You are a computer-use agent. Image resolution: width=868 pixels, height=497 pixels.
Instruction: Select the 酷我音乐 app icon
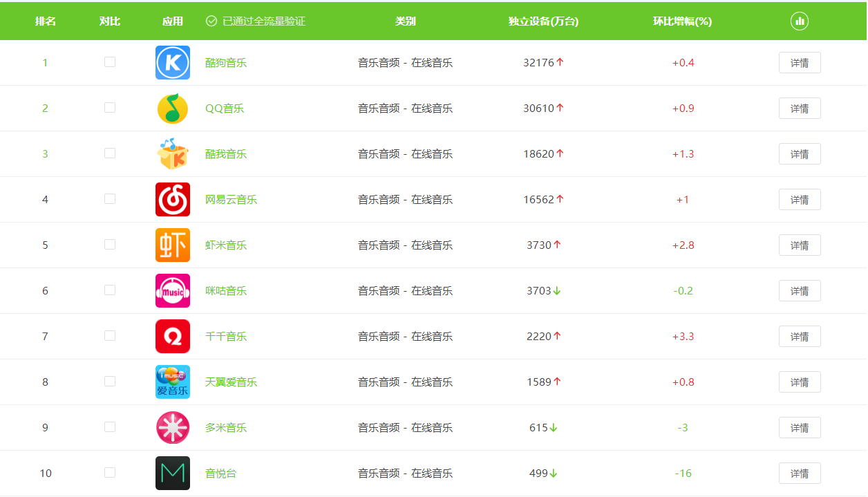click(x=173, y=153)
